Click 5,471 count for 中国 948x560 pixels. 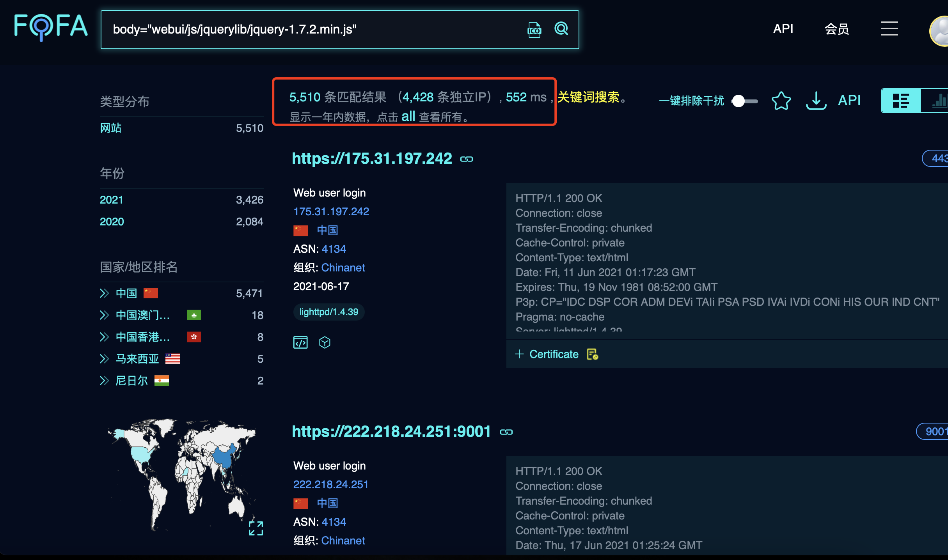(249, 293)
